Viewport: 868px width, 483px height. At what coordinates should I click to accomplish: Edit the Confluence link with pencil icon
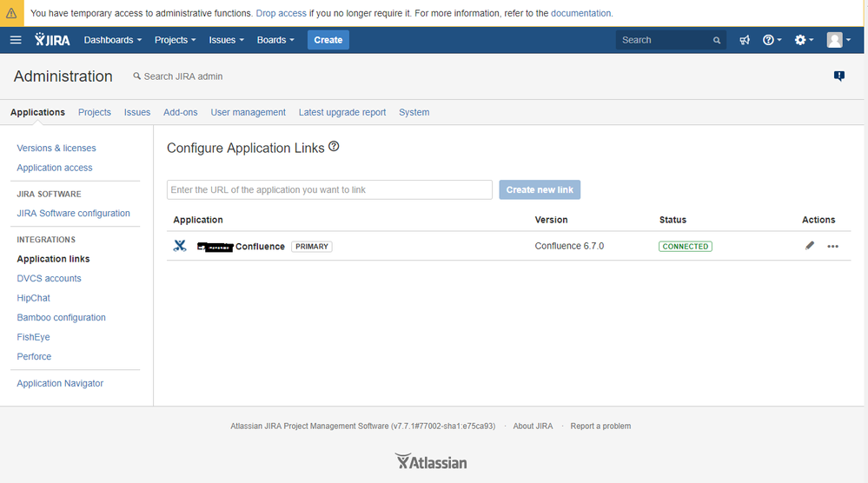tap(810, 246)
